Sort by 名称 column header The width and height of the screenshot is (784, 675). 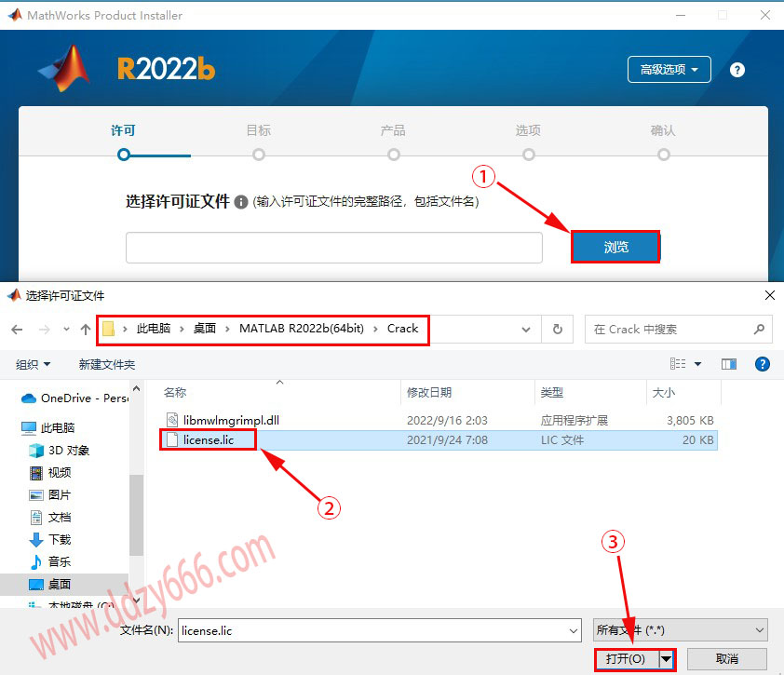174,393
